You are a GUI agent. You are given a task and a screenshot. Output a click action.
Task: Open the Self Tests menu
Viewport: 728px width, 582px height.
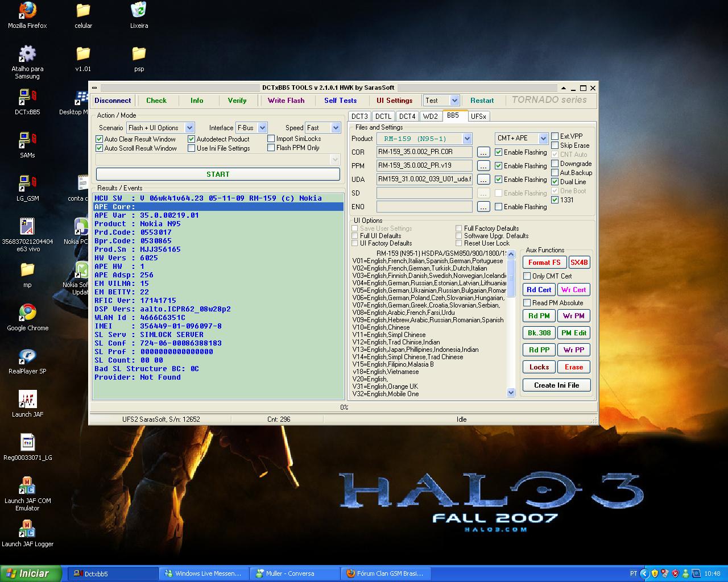pyautogui.click(x=340, y=101)
